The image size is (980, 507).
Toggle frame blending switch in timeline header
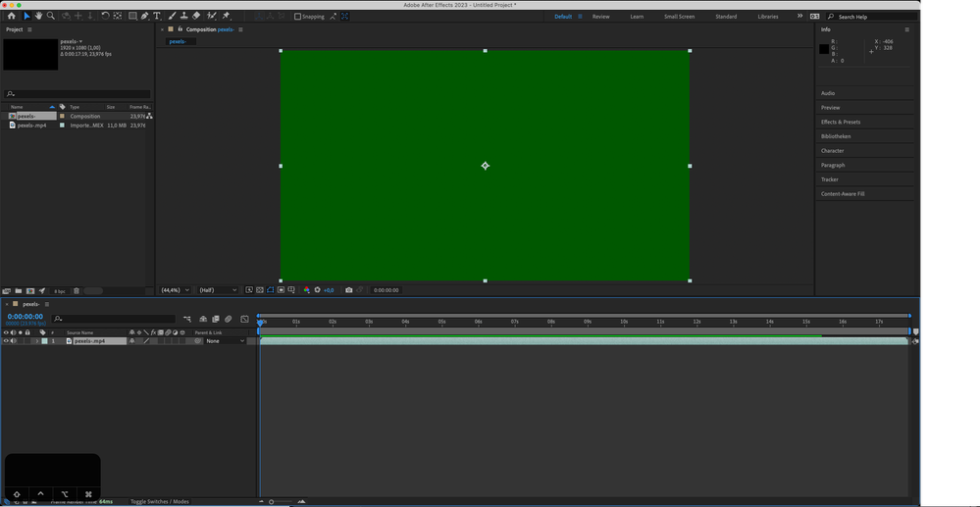(x=216, y=319)
